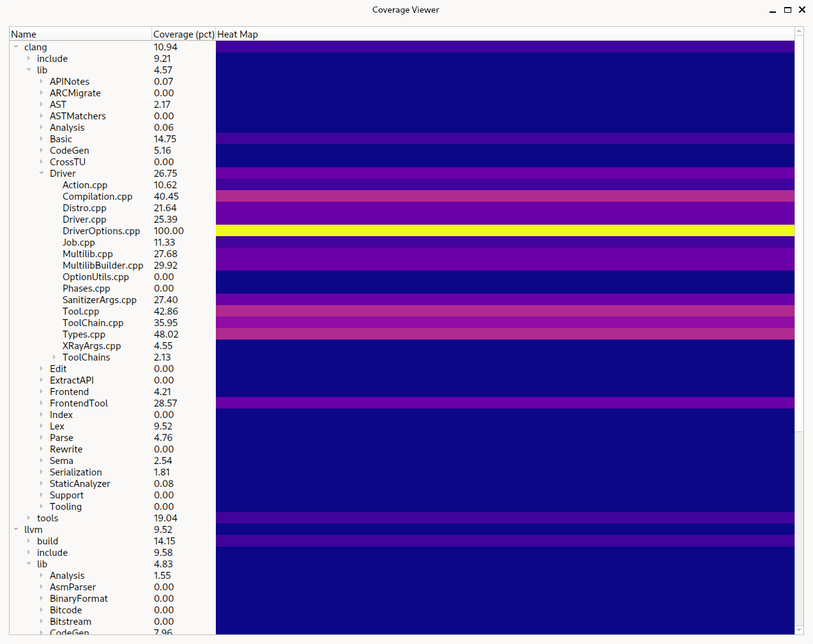Collapse the clang tree node

tap(16, 47)
